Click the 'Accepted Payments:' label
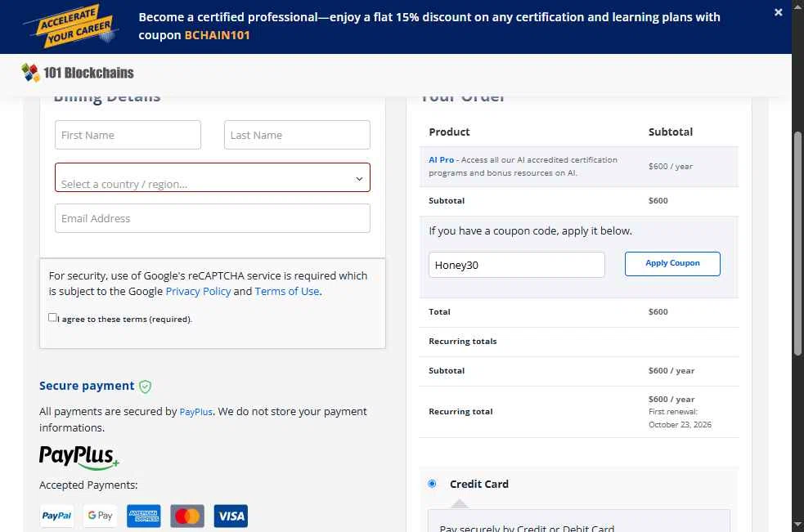Viewport: 804px width, 532px height. [88, 485]
